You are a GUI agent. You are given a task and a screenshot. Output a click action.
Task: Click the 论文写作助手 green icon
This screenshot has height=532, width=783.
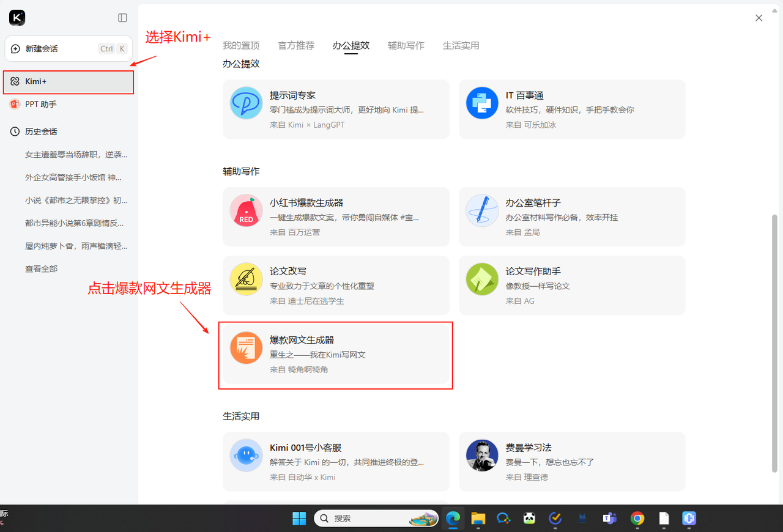click(482, 279)
